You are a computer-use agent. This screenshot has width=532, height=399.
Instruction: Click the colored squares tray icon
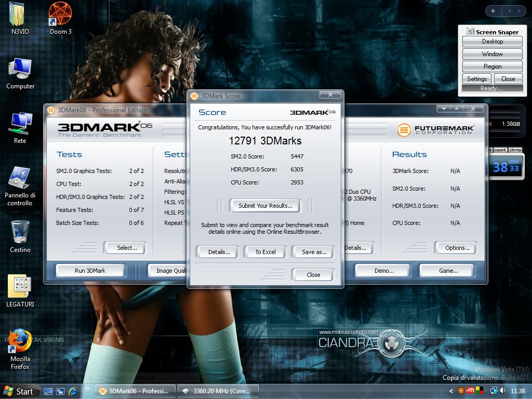pyautogui.click(x=479, y=391)
